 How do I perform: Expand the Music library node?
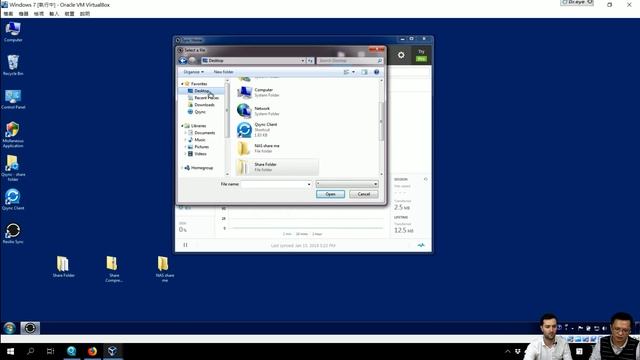pyautogui.click(x=185, y=140)
